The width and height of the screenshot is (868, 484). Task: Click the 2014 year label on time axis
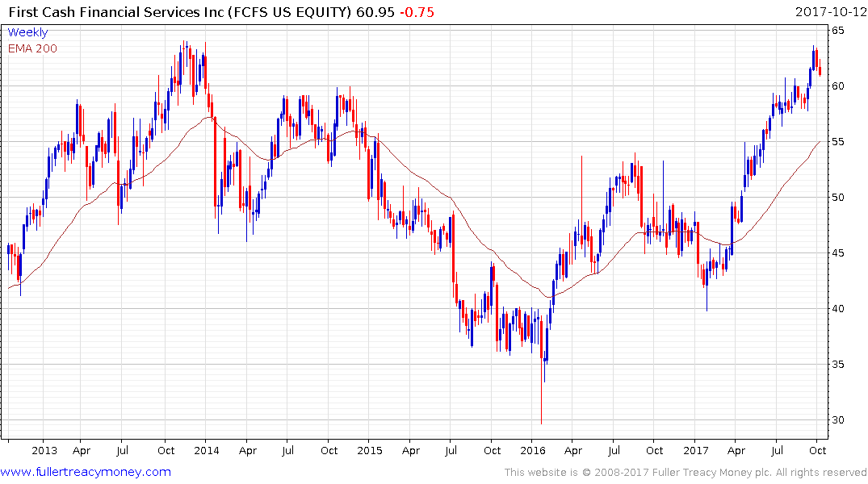point(207,450)
